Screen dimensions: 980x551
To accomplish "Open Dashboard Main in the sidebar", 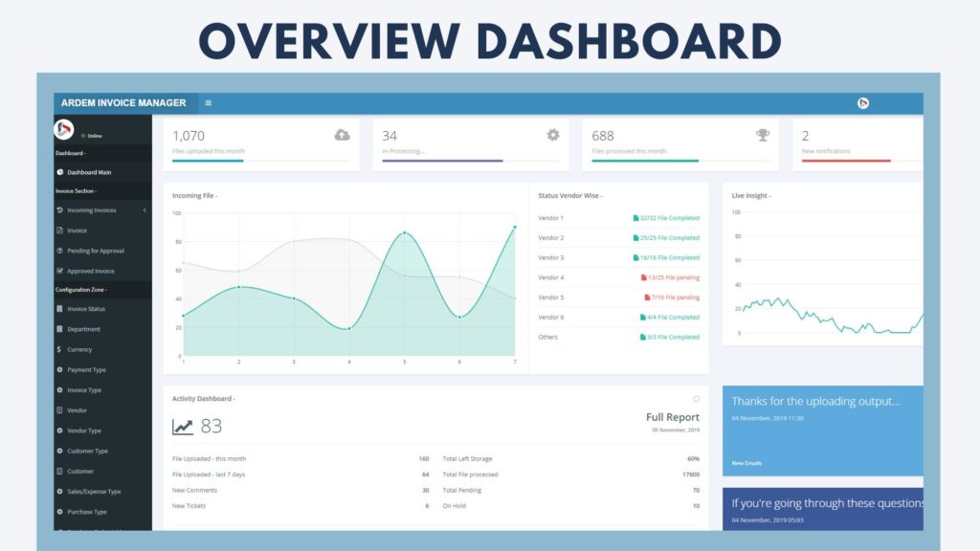I will 89,172.
